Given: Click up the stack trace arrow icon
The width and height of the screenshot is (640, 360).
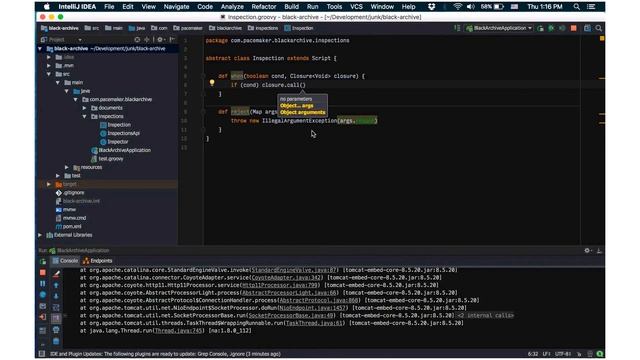Looking at the screenshot, I should (x=56, y=285).
